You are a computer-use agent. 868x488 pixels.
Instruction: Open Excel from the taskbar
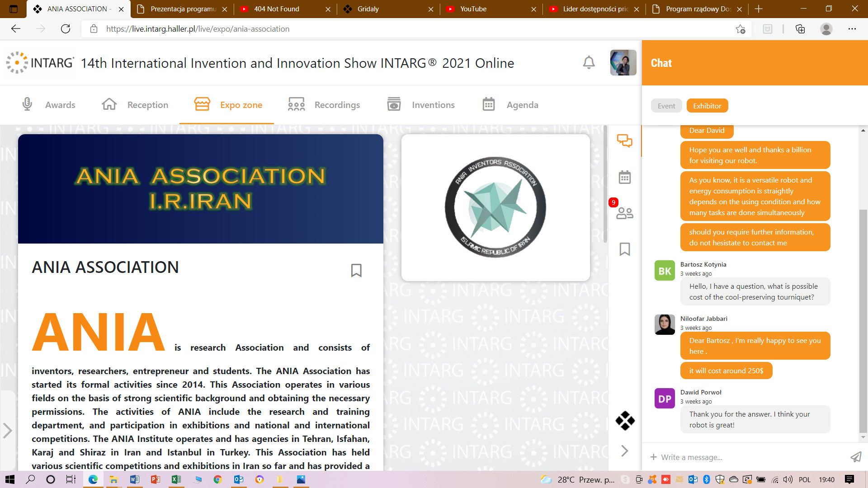[x=176, y=479]
